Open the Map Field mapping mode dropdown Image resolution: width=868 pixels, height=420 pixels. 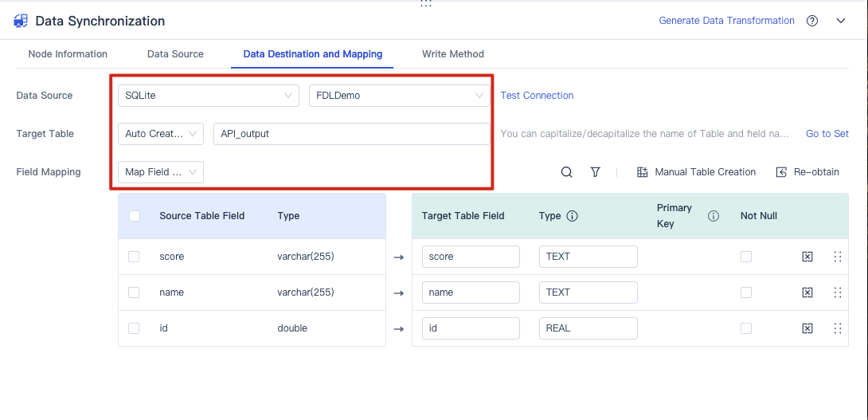pos(161,172)
